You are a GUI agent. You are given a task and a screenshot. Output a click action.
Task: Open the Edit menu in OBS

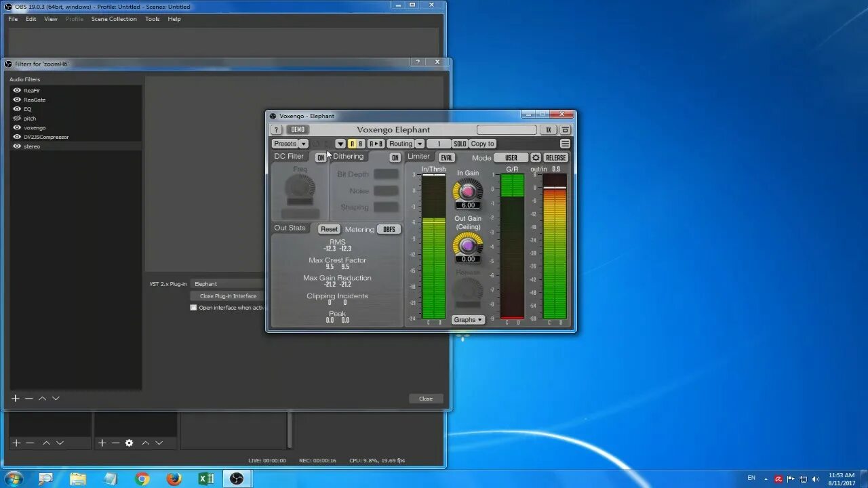coord(31,19)
